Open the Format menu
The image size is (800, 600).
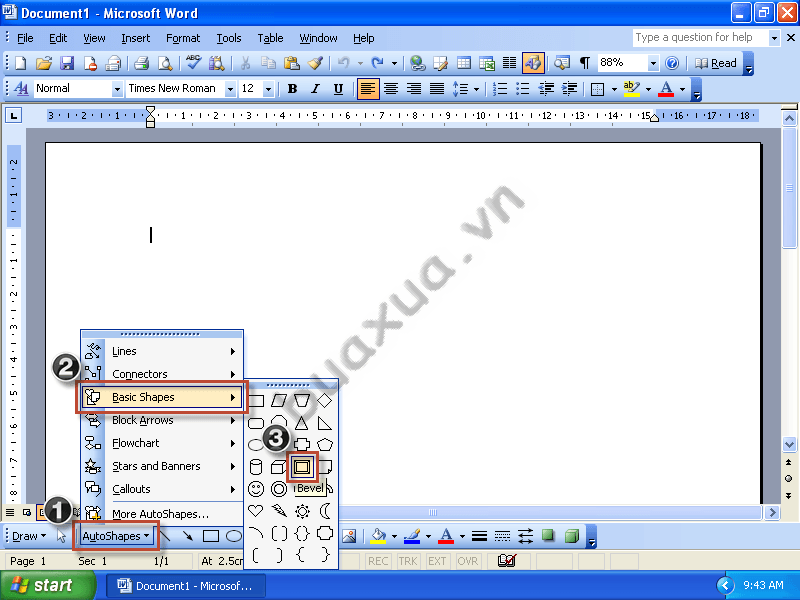(x=183, y=38)
